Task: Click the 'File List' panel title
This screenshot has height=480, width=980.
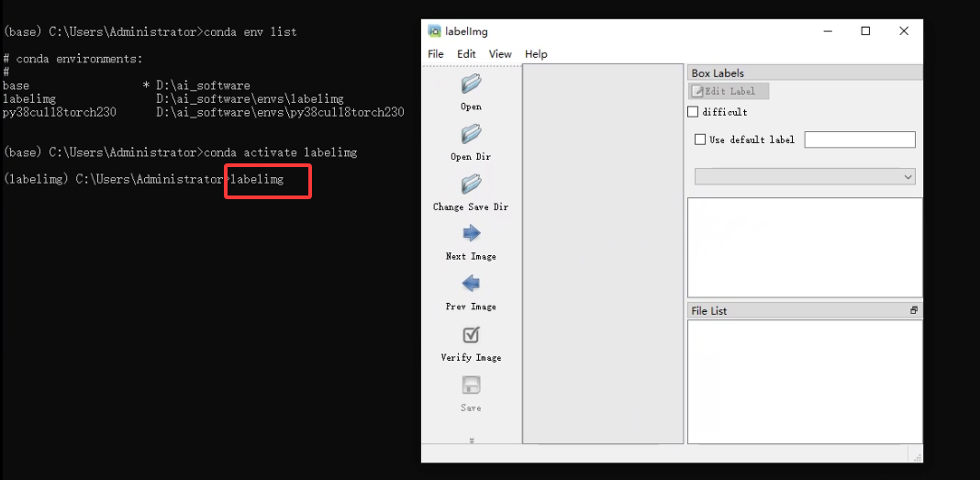Action: click(x=709, y=310)
